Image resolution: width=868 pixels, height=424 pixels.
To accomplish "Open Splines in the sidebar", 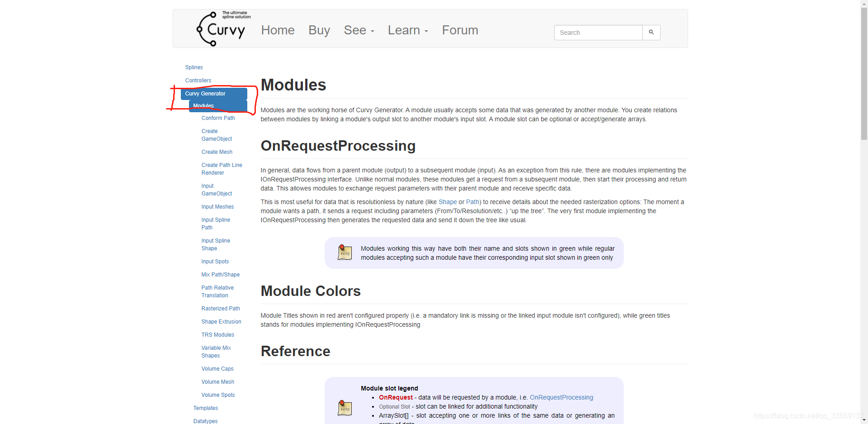I will pyautogui.click(x=194, y=67).
